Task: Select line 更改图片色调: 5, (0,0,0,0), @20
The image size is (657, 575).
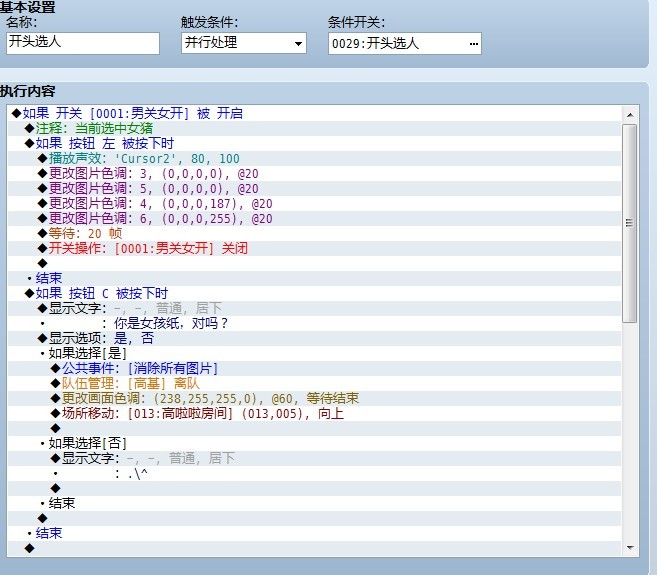Action: [314, 189]
